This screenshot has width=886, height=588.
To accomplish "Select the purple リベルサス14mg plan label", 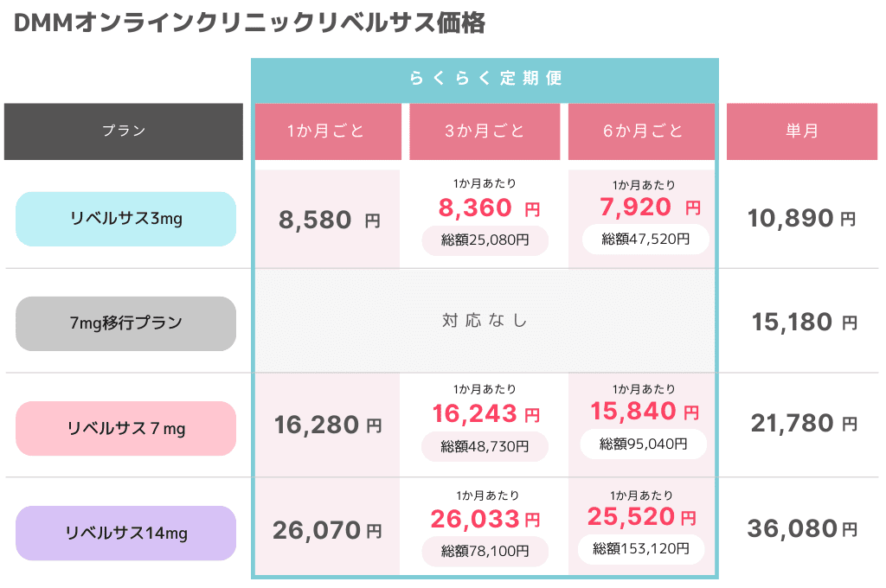I will (x=125, y=533).
